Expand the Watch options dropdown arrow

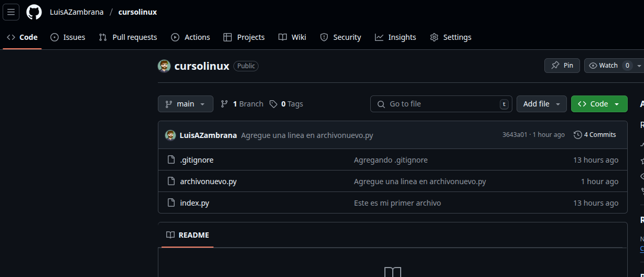pyautogui.click(x=639, y=66)
